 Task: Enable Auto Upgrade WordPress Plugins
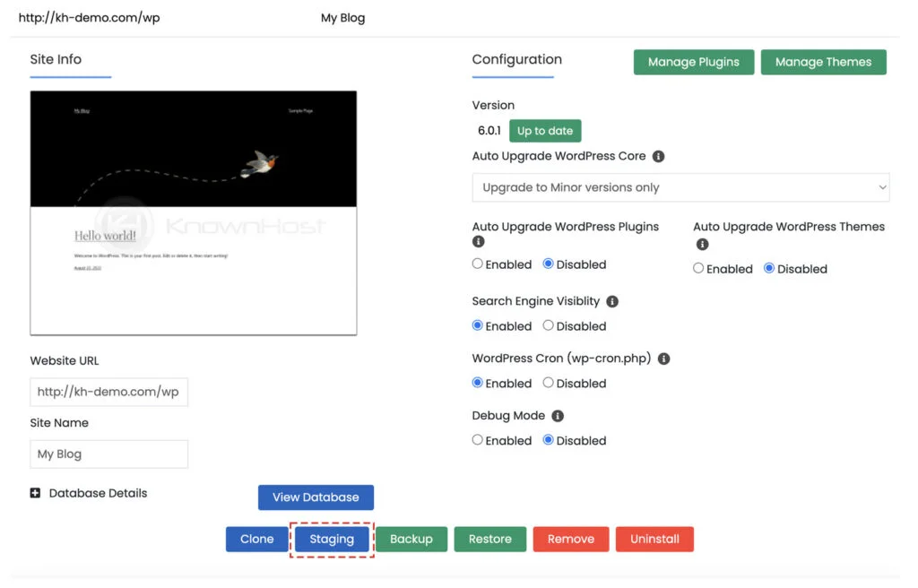pyautogui.click(x=478, y=264)
